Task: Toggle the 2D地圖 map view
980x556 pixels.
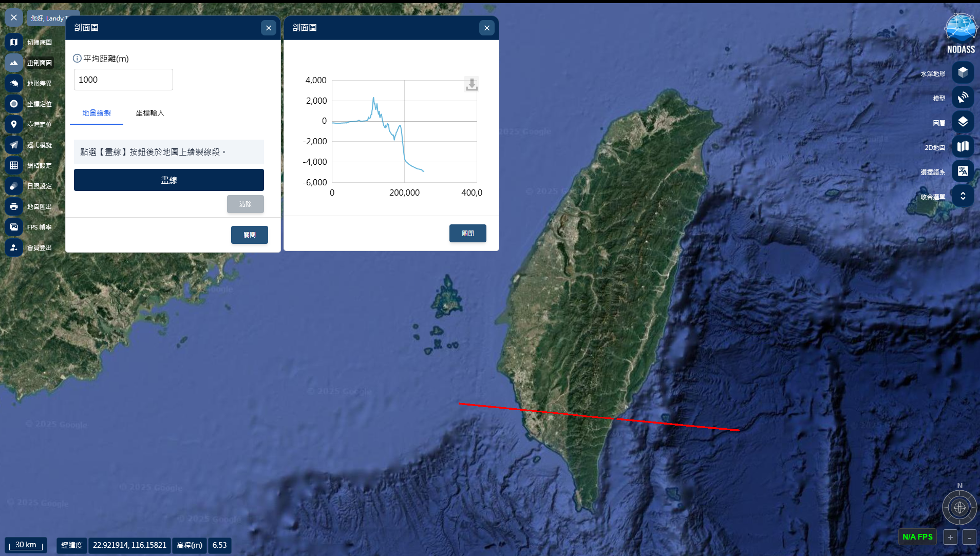Action: tap(963, 147)
